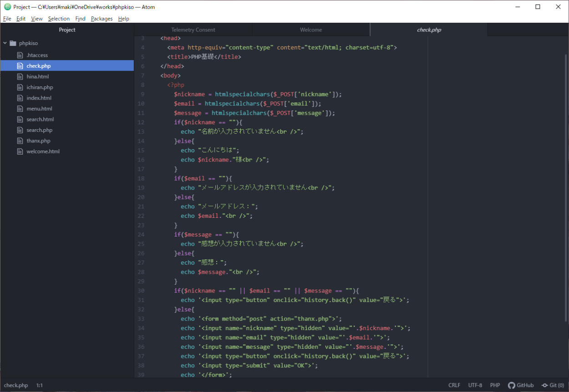Switch to the Welcome tab
Image resolution: width=569 pixels, height=392 pixels.
311,30
